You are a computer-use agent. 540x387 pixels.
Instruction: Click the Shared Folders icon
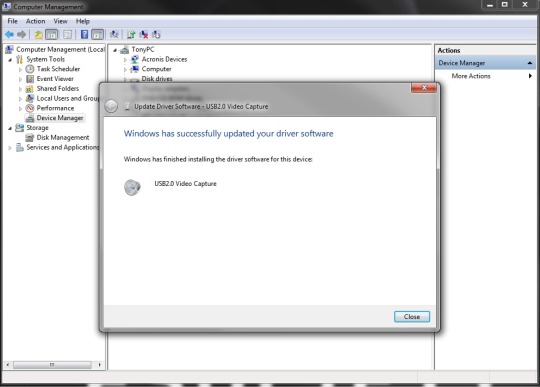(x=30, y=88)
